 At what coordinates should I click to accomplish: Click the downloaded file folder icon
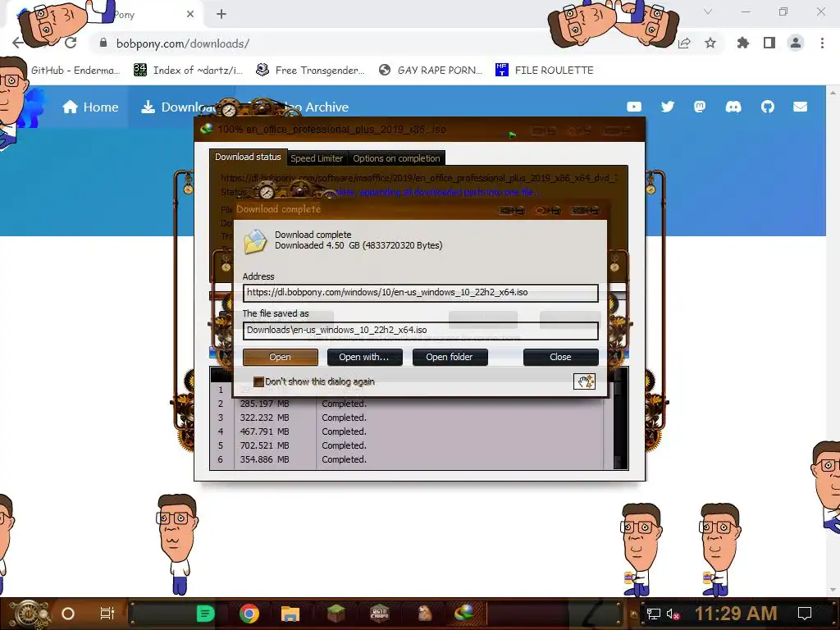pos(256,241)
